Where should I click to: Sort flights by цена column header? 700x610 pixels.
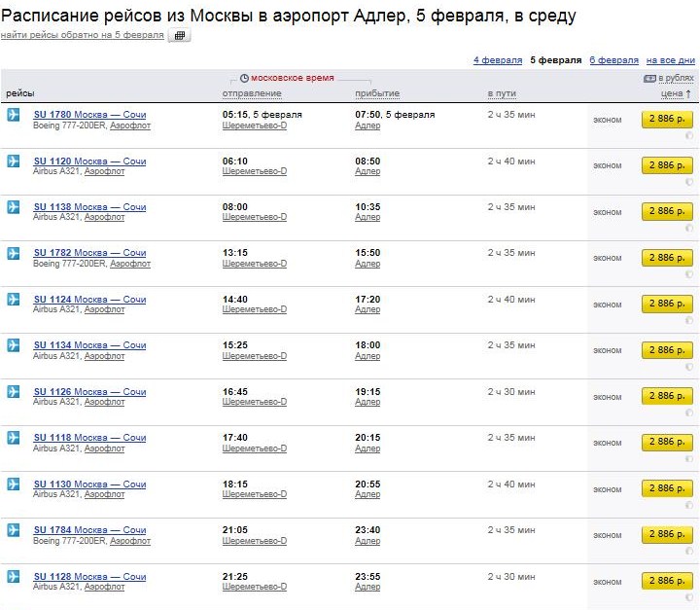(x=673, y=93)
